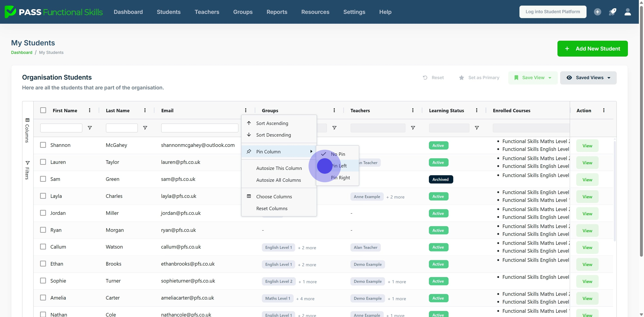Click First Name filter funnel icon
Viewport: 644px width, 317px height.
90,128
